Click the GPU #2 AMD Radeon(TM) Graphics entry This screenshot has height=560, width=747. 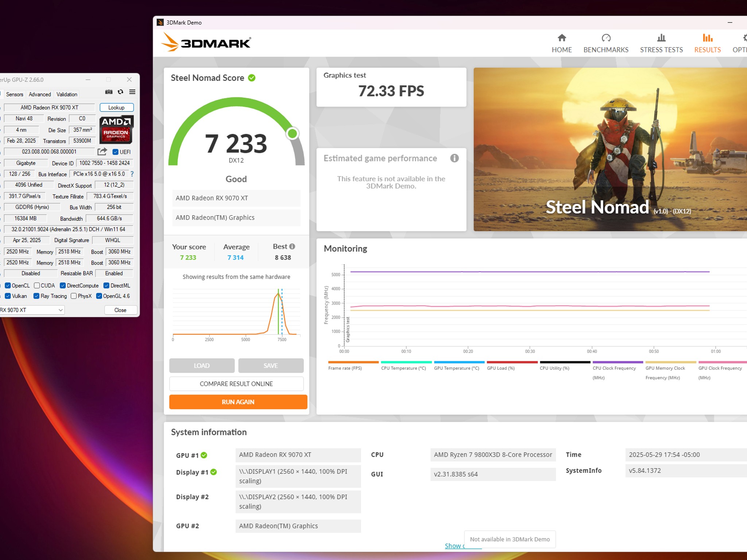point(298,526)
